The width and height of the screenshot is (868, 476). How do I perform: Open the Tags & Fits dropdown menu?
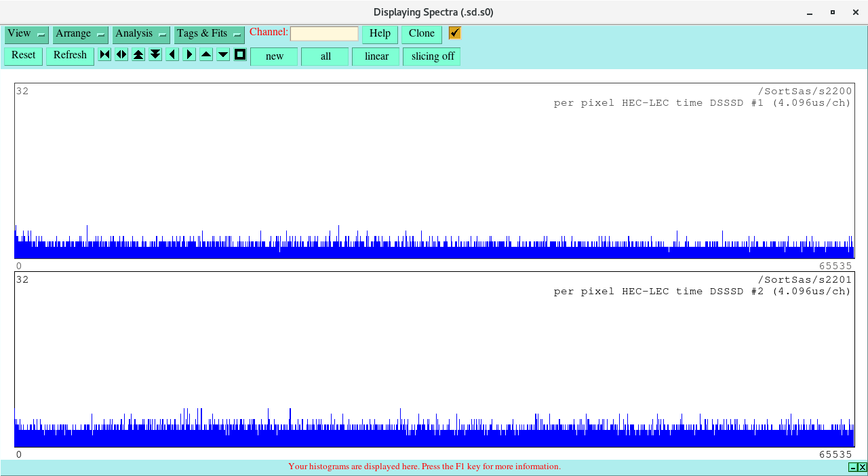click(209, 34)
